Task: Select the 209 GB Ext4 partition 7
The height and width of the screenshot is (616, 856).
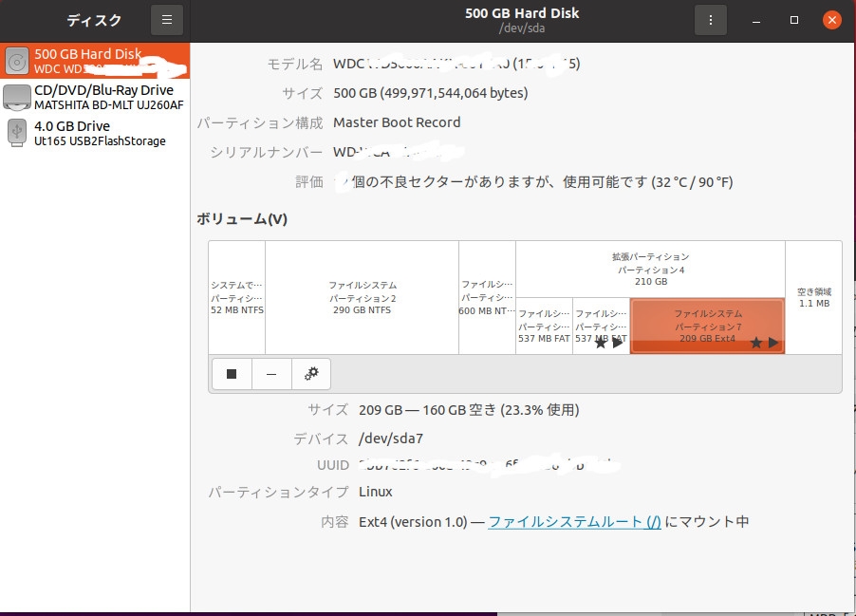Action: point(708,326)
